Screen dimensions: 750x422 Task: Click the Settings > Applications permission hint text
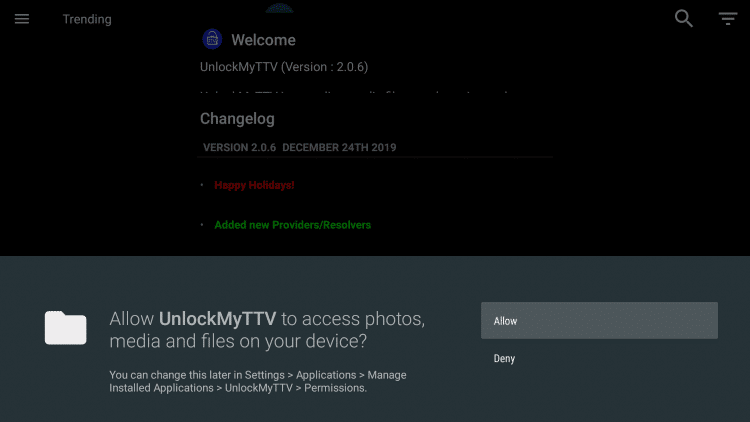258,381
